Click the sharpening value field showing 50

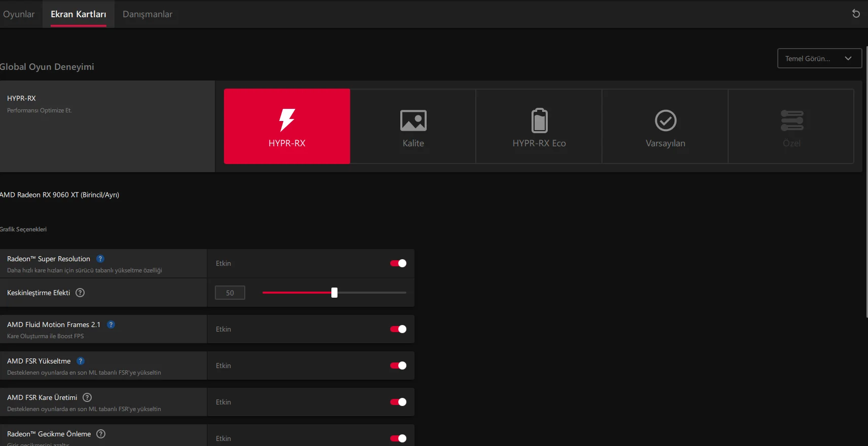tap(230, 293)
